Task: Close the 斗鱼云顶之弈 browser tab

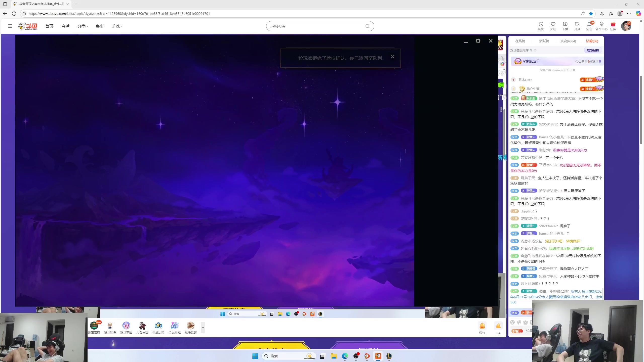Action: 67,4
